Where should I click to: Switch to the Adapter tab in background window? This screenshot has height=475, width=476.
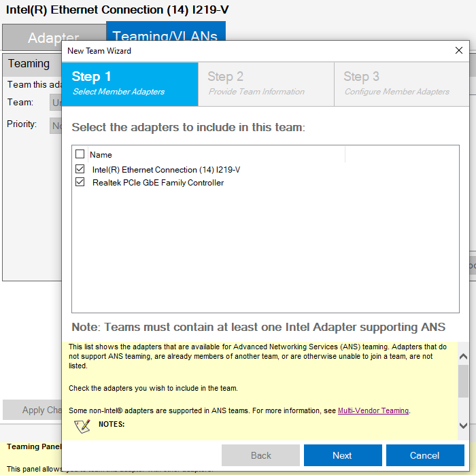54,37
